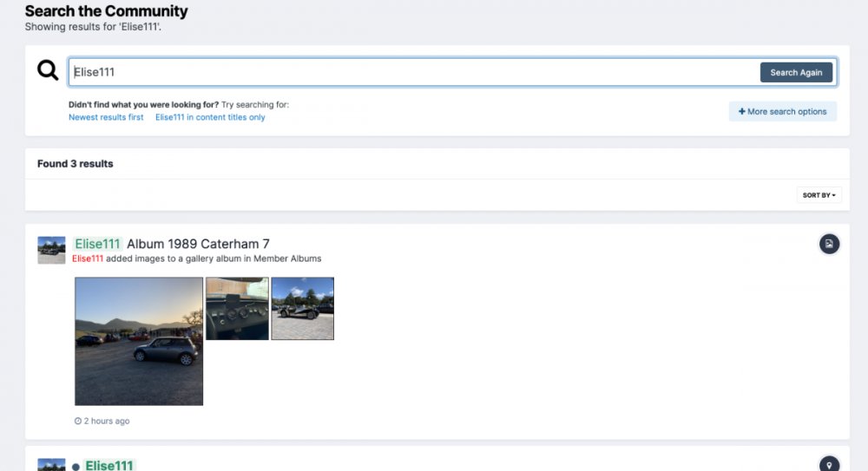Open the large Mini car park photo

tap(139, 341)
